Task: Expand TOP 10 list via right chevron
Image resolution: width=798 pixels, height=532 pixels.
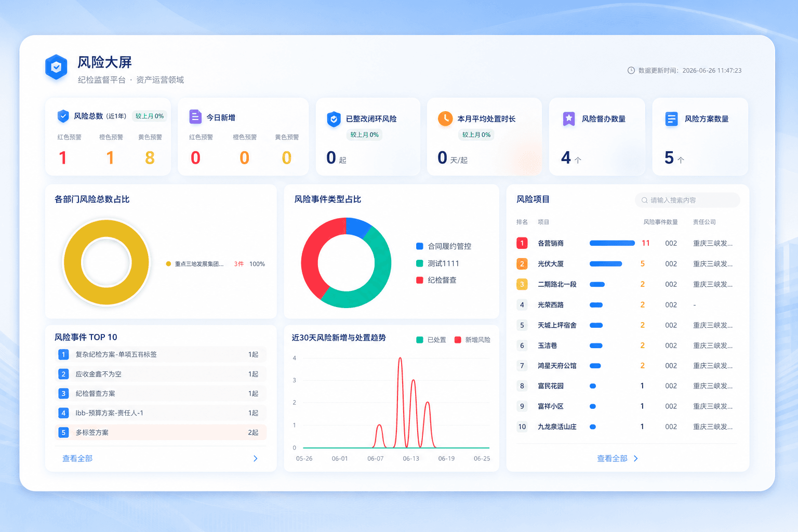Action: click(x=255, y=458)
